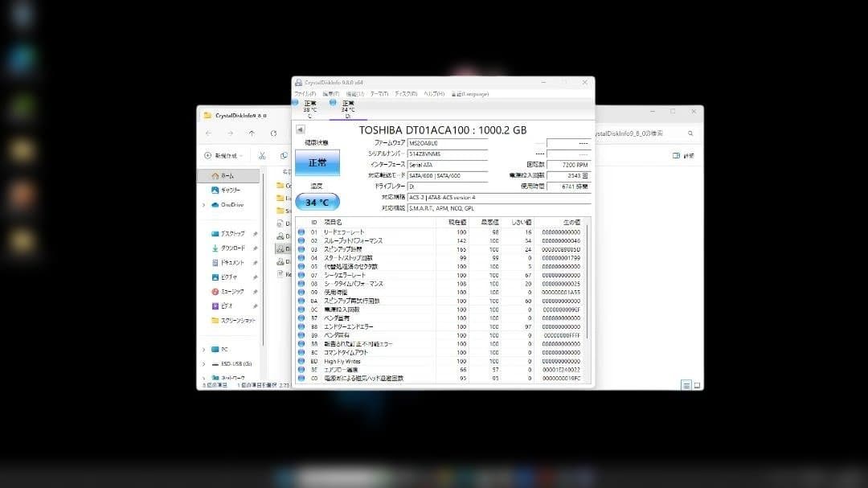Click the CrystalDiskInfo title bar app icon

[x=298, y=83]
